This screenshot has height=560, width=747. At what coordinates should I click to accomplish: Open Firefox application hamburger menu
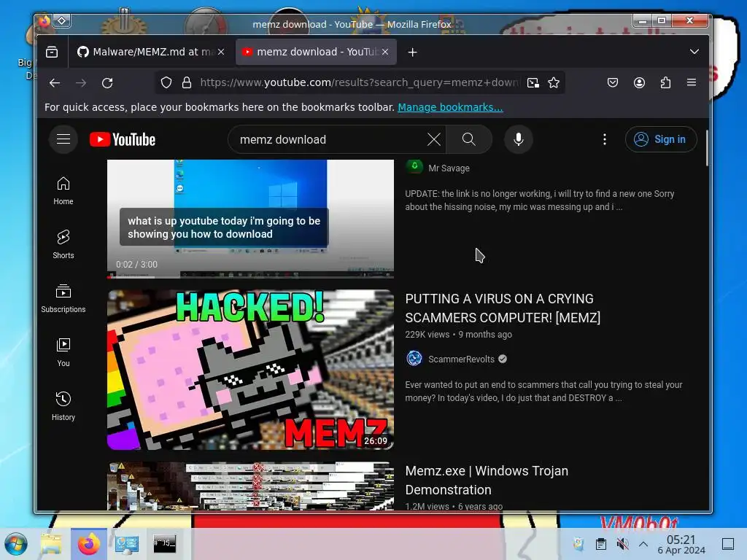692,82
